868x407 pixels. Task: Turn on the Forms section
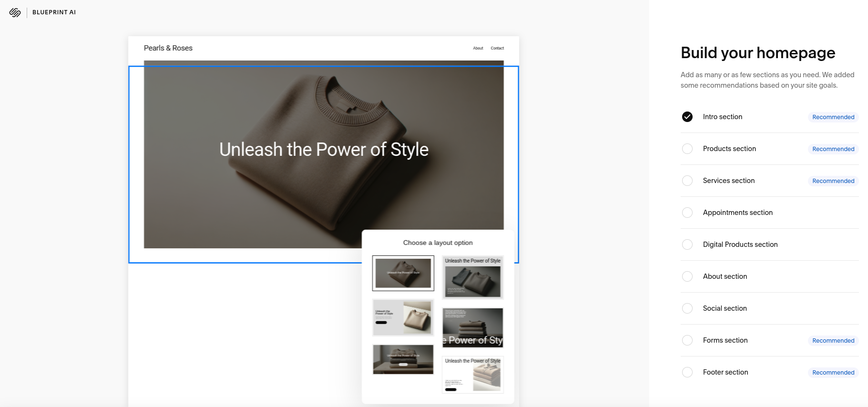(x=687, y=340)
